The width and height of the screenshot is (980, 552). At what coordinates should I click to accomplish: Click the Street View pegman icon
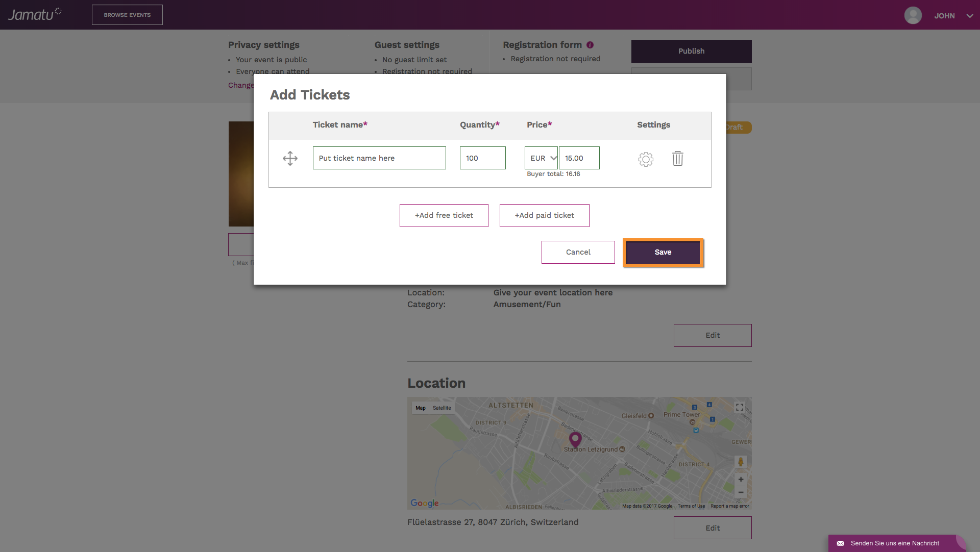741,462
